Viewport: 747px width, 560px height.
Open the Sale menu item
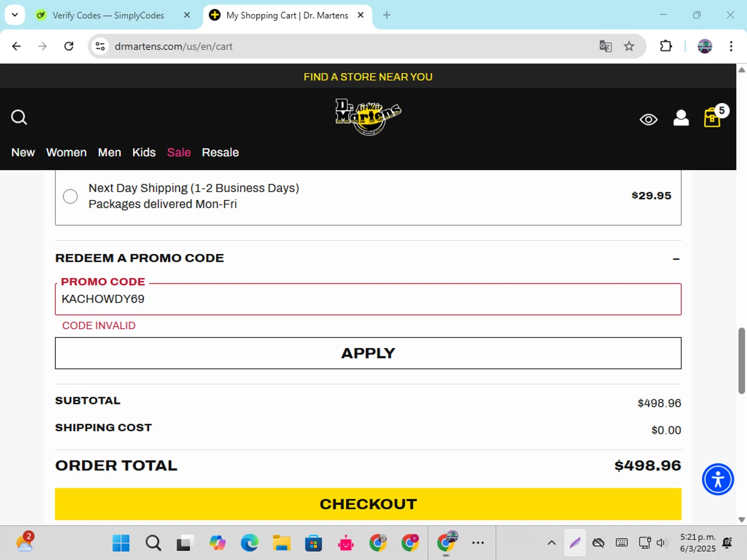179,152
